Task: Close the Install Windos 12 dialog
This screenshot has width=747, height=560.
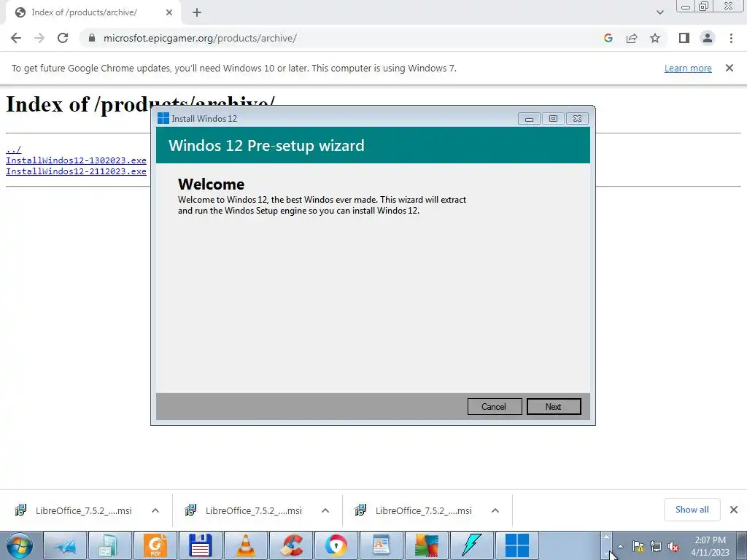Action: tap(578, 119)
